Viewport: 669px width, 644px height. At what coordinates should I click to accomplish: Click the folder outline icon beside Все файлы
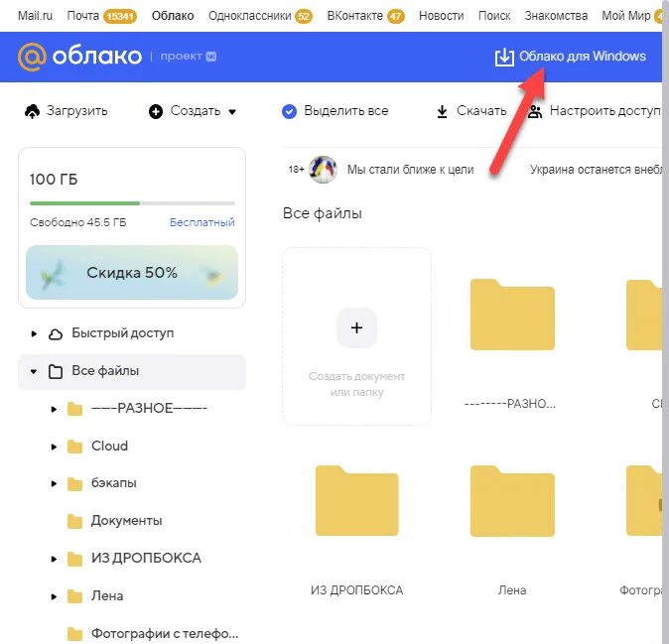point(56,371)
